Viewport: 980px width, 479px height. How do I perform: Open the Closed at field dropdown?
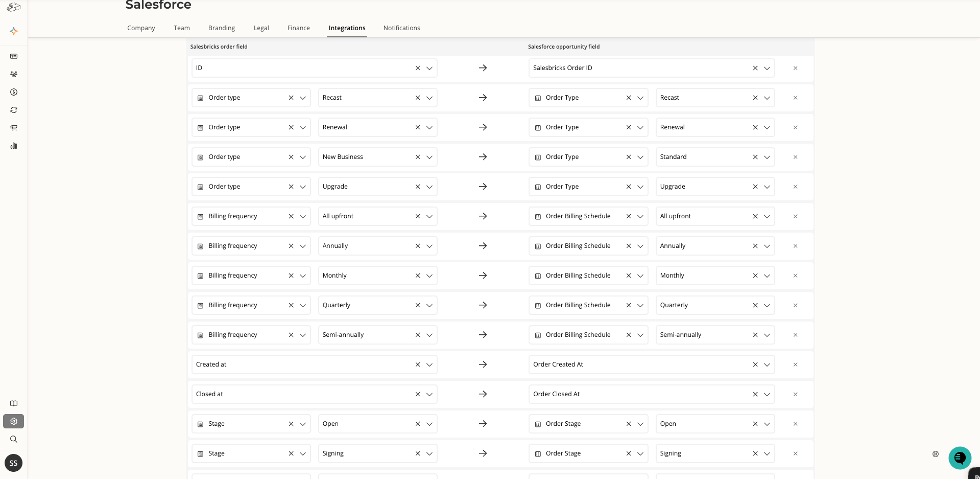click(429, 394)
